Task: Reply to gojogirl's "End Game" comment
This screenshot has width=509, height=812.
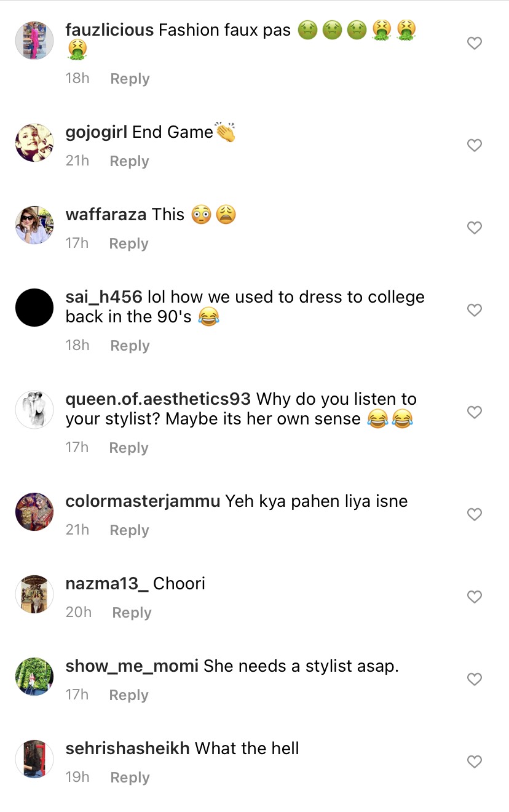Action: [129, 161]
